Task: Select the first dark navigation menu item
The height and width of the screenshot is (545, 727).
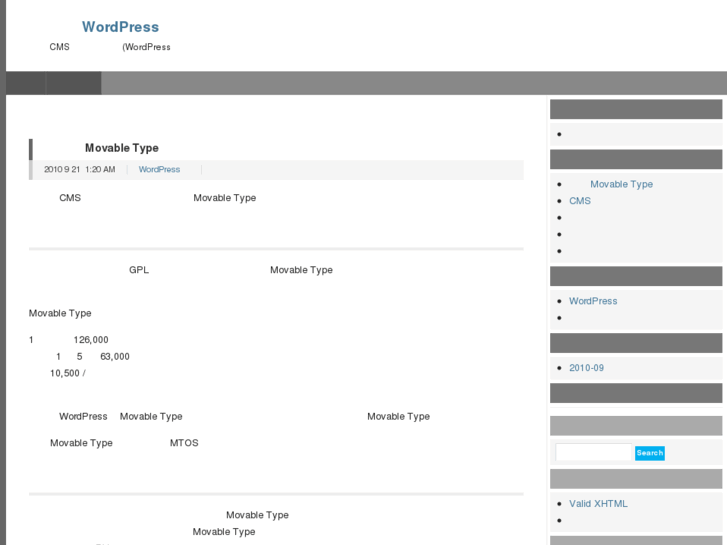Action: [x=26, y=83]
